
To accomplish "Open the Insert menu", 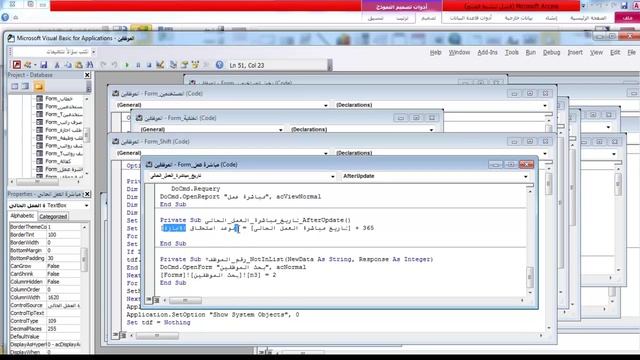I will [575, 52].
